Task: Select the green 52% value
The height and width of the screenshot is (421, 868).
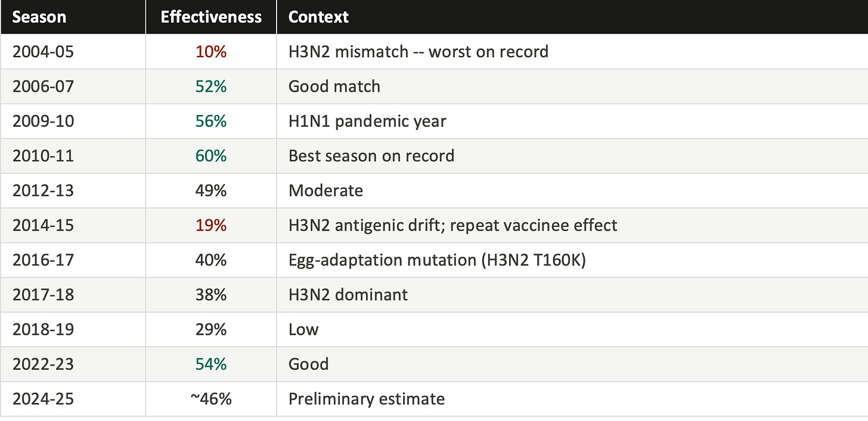Action: [x=211, y=86]
